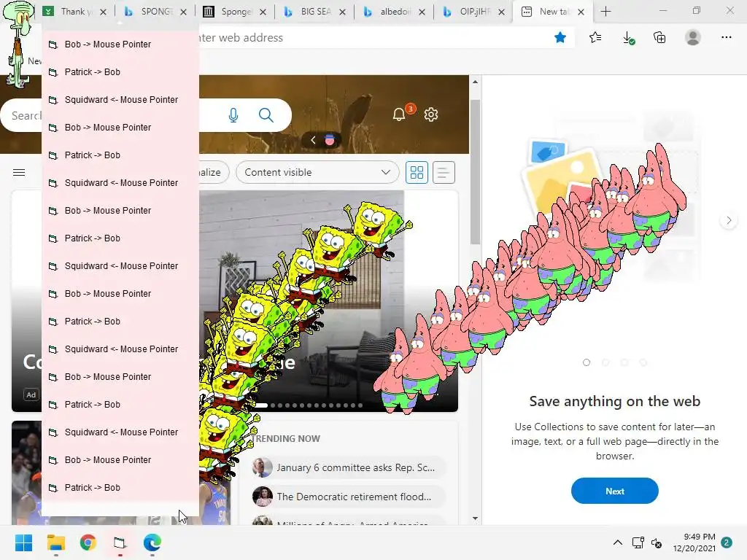747x560 pixels.
Task: Open the Favorites list icon in Edge toolbar
Action: [595, 38]
